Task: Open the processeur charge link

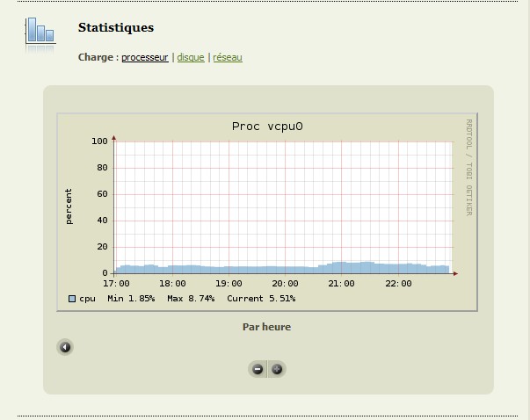Action: tap(145, 57)
